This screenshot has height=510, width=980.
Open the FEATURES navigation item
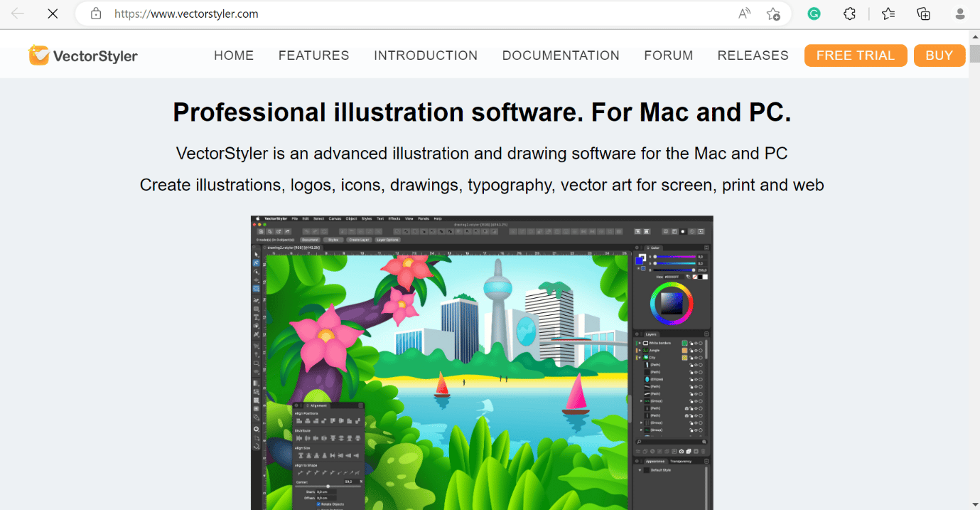[x=314, y=55]
